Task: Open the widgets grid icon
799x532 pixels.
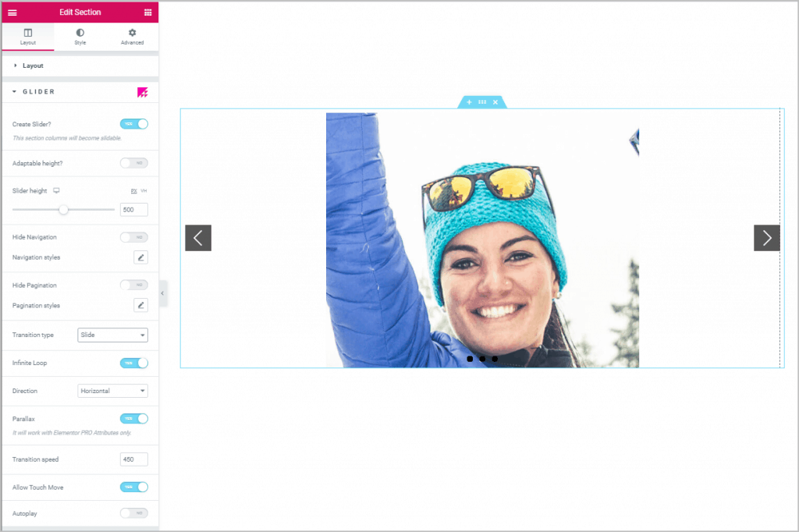Action: 147,12
